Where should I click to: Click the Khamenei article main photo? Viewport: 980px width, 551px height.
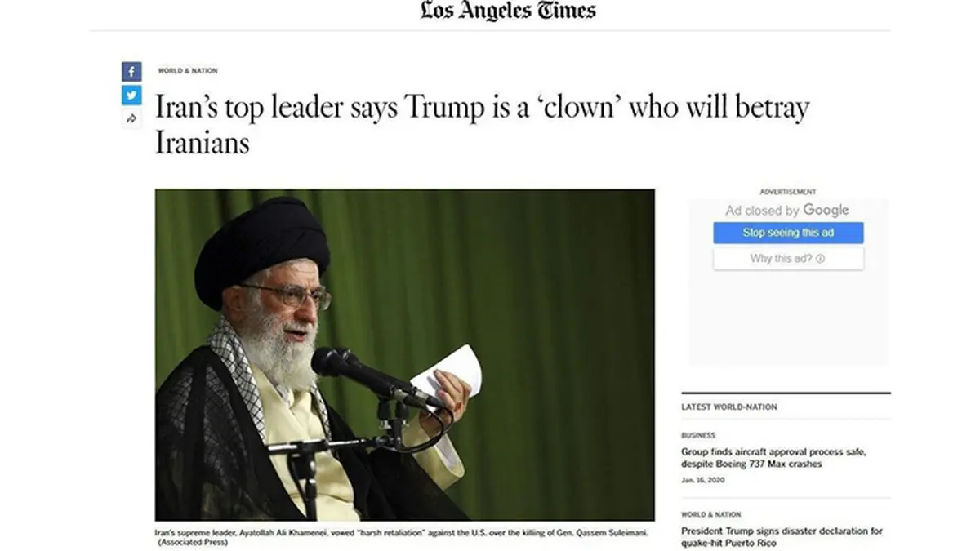[405, 355]
